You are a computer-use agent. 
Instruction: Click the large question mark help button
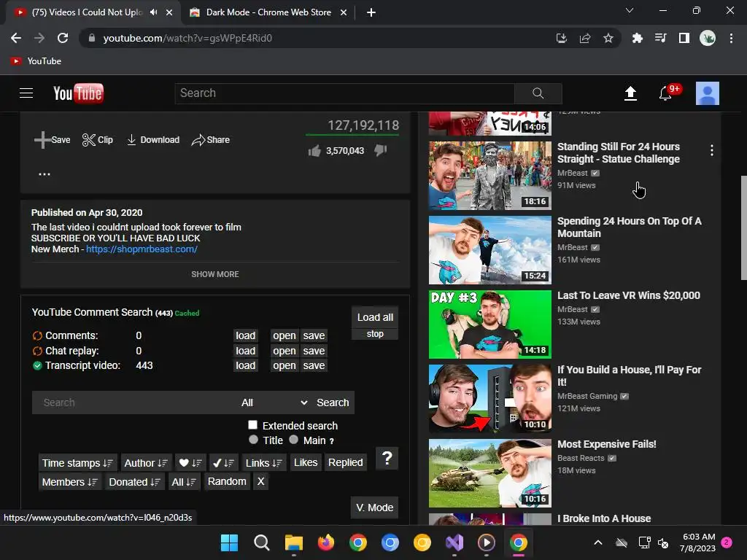click(x=387, y=459)
